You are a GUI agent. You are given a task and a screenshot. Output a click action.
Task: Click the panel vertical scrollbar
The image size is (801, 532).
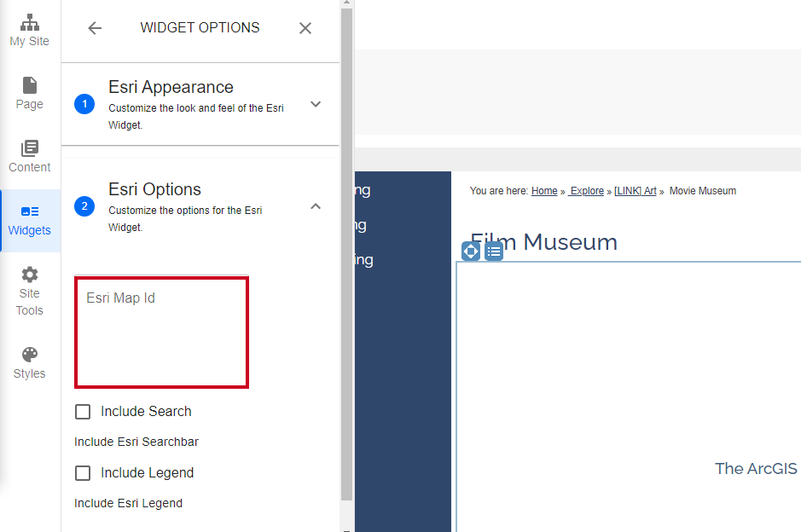click(x=347, y=254)
